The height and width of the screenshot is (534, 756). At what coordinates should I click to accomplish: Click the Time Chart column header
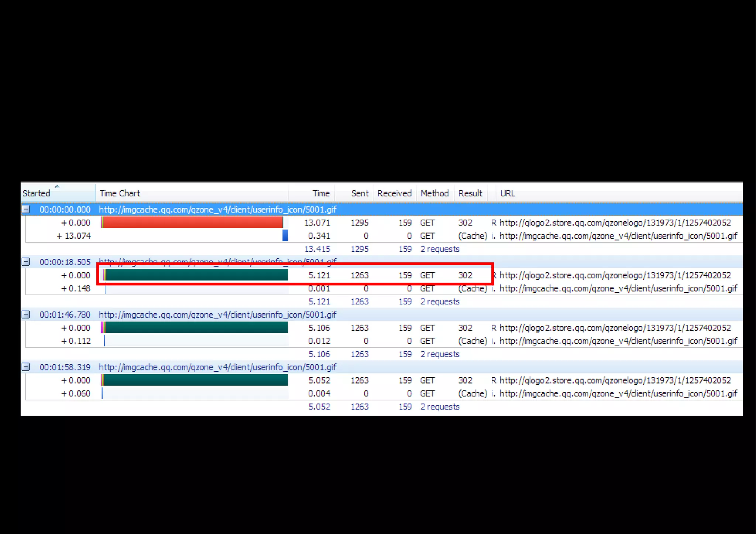click(x=120, y=193)
